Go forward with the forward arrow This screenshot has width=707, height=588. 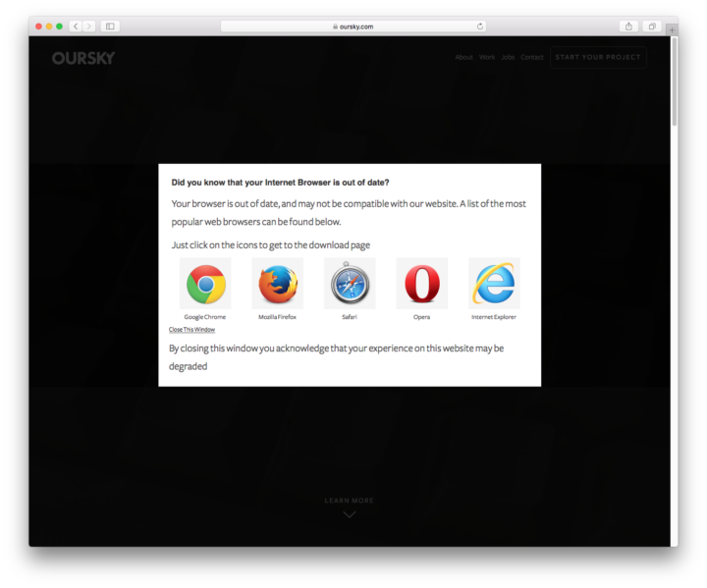pyautogui.click(x=88, y=27)
